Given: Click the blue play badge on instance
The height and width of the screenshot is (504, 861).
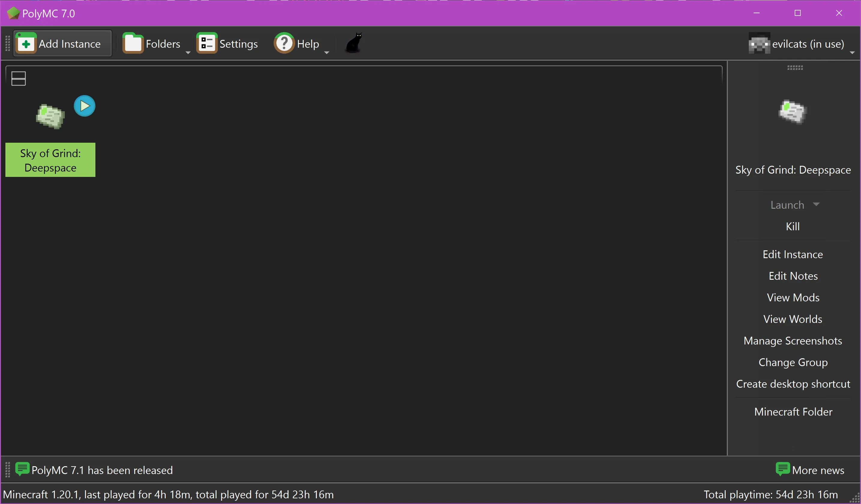Looking at the screenshot, I should point(85,106).
